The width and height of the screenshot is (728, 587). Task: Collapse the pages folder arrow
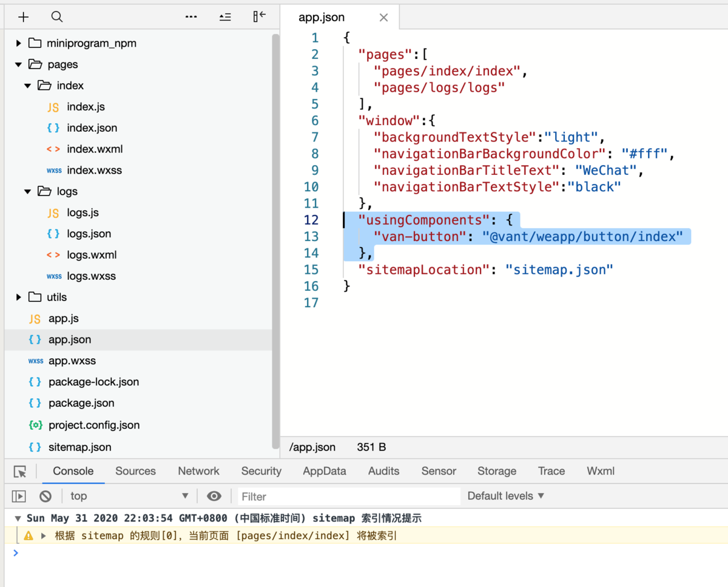pyautogui.click(x=19, y=64)
